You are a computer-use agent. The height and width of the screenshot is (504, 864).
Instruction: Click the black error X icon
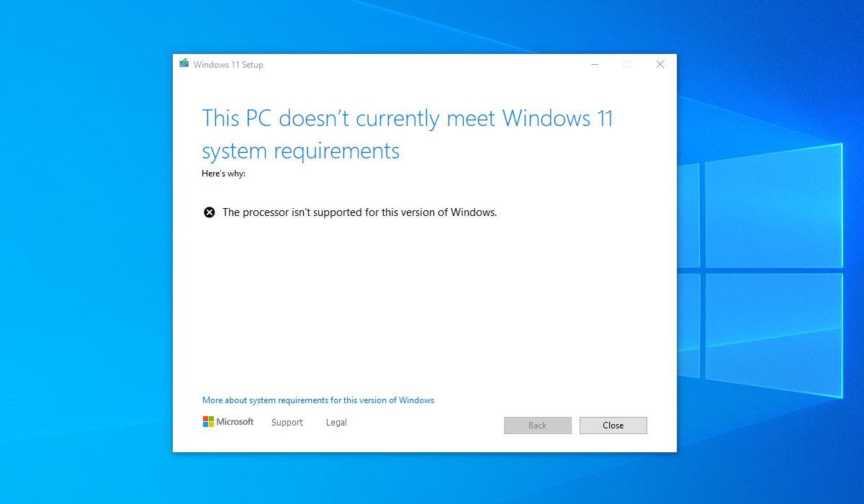click(209, 212)
